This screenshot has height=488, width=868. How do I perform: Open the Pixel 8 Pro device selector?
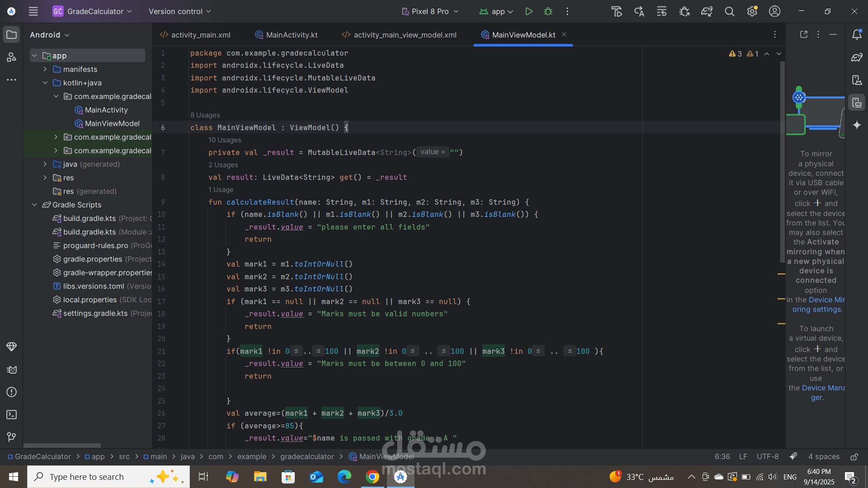point(430,11)
